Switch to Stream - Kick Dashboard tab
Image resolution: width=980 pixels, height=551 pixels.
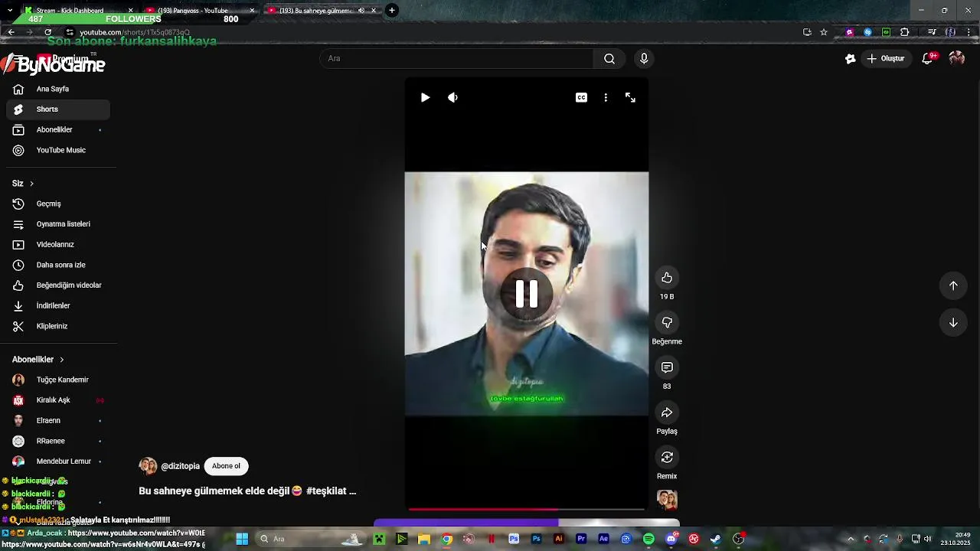77,11
